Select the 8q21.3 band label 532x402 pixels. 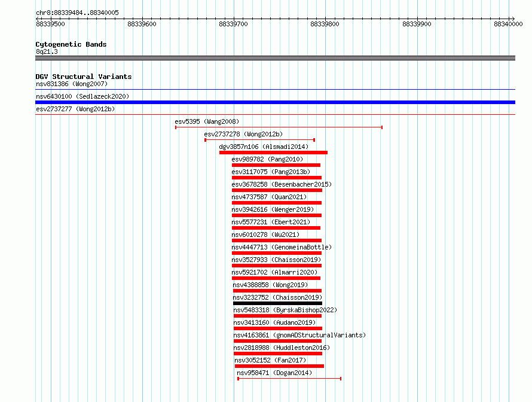47,51
